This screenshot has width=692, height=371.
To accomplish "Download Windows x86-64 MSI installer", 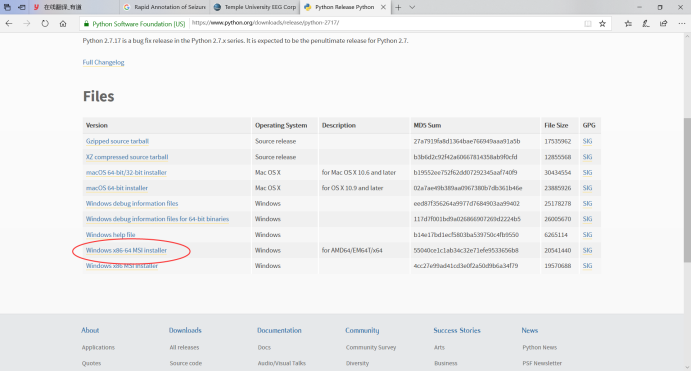I will pos(126,250).
